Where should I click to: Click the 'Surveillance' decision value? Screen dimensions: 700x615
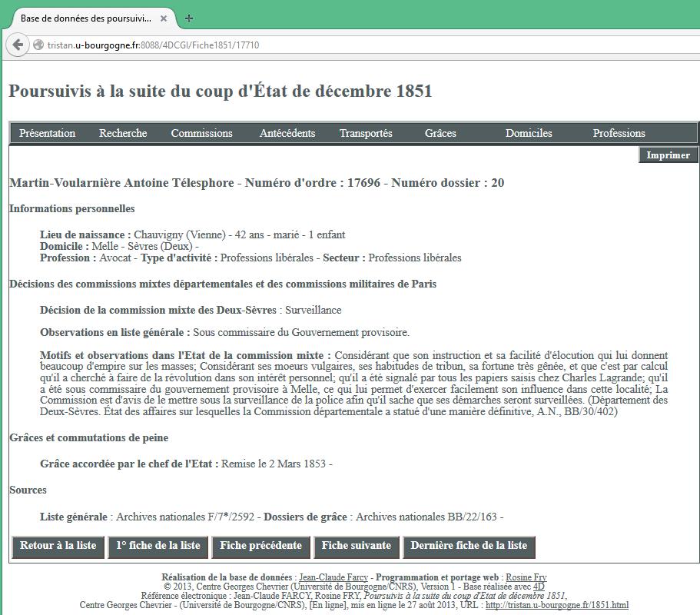pyautogui.click(x=314, y=310)
